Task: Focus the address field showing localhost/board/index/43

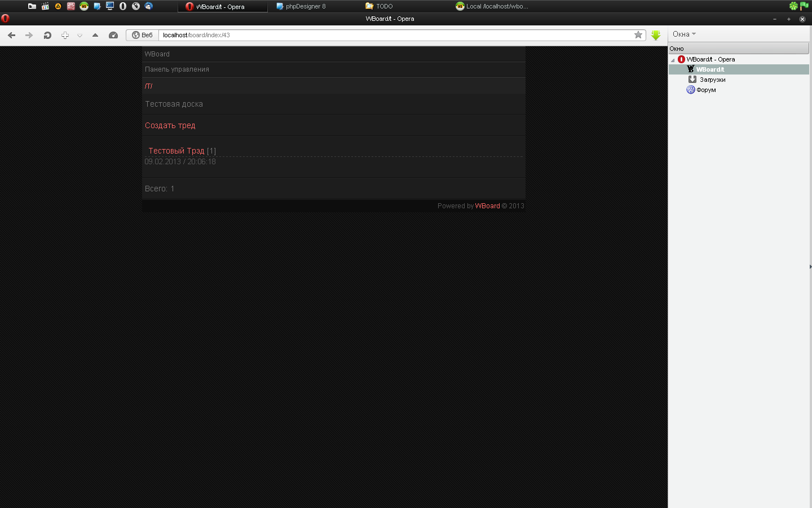Action: (395, 35)
